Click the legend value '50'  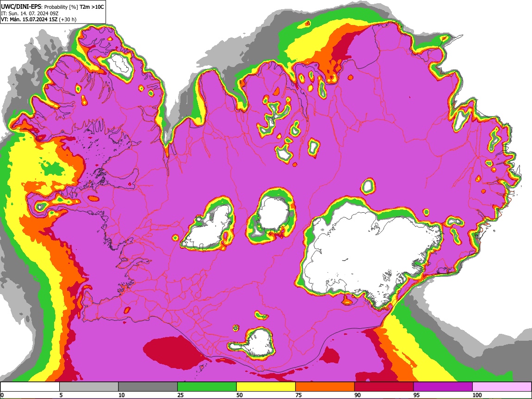[x=240, y=395]
